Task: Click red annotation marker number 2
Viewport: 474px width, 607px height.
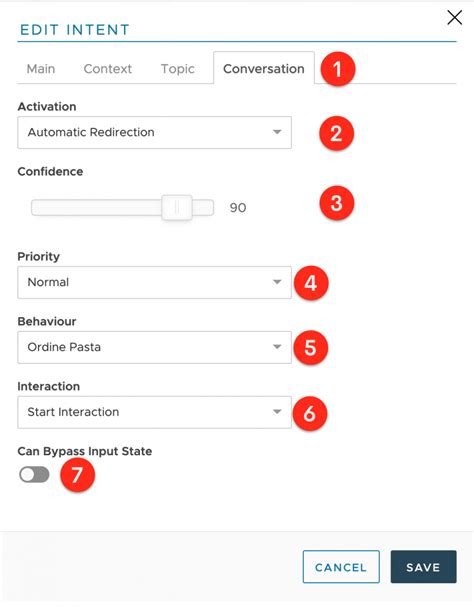Action: 336,134
